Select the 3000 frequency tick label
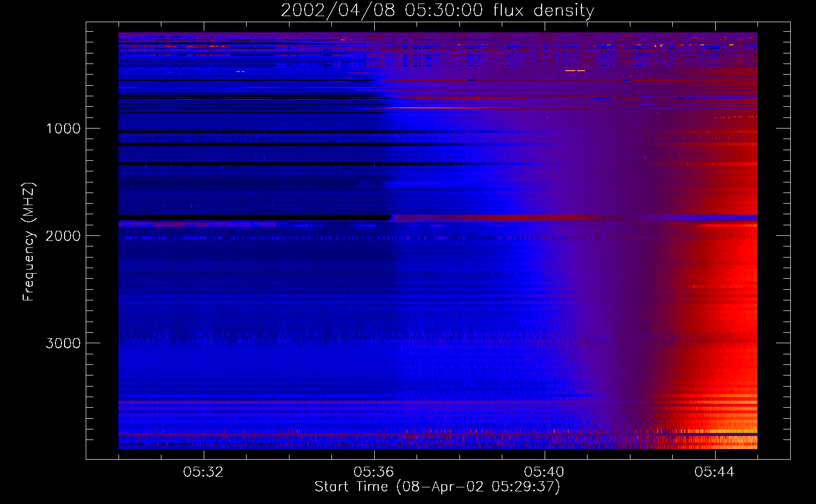 [x=63, y=343]
